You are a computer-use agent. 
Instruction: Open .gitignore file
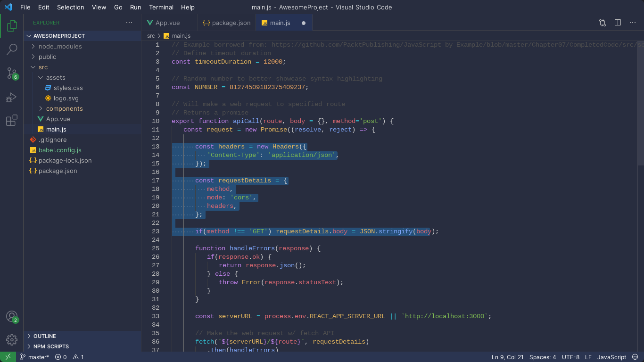(x=83, y=140)
